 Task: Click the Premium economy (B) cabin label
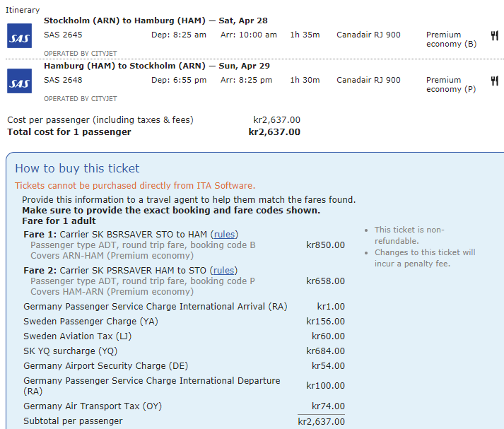pos(451,40)
